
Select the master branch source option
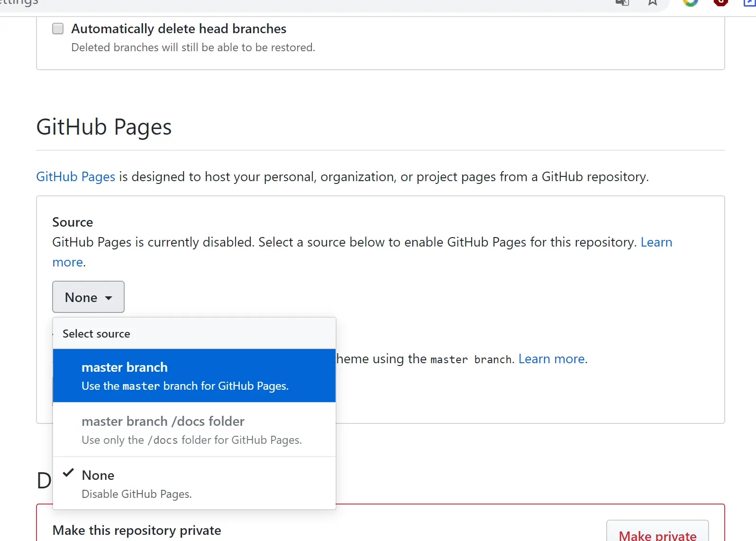point(194,376)
